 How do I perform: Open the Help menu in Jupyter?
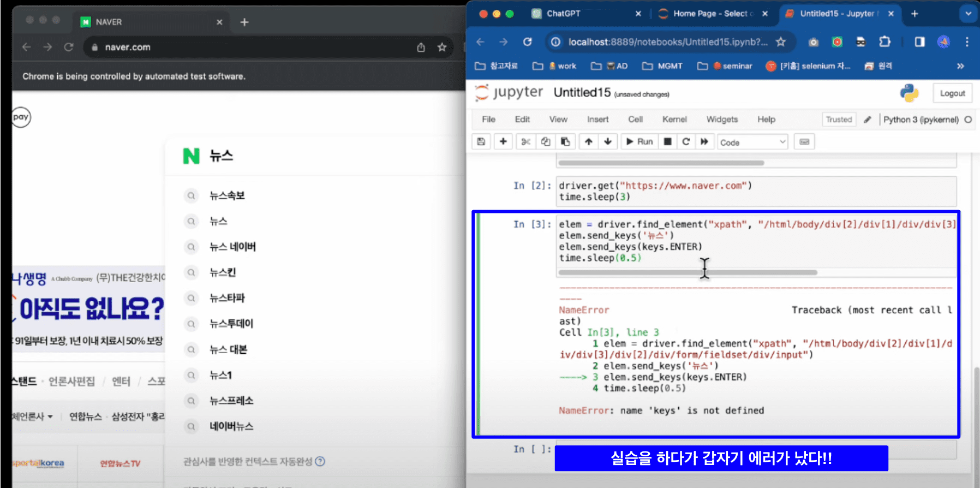point(766,120)
